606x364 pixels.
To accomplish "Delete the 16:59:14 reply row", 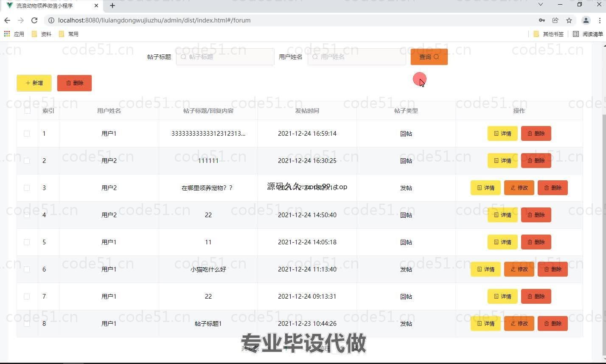I will [536, 134].
